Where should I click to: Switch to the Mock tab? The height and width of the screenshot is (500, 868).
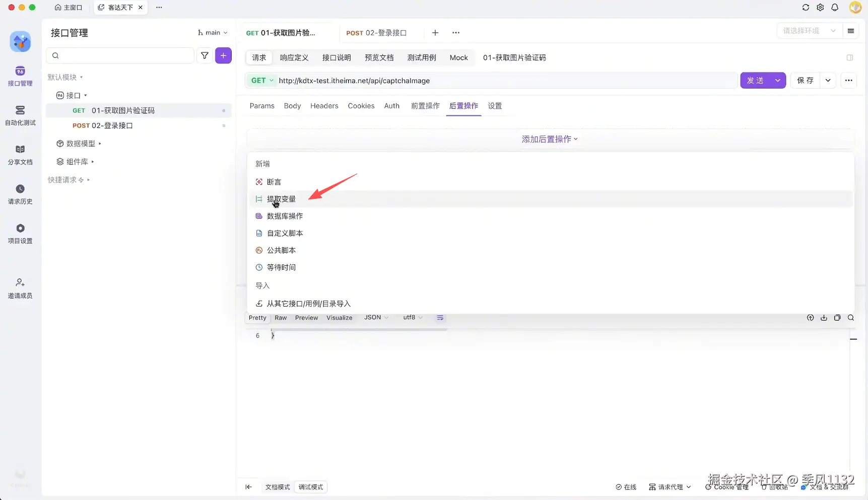458,57
